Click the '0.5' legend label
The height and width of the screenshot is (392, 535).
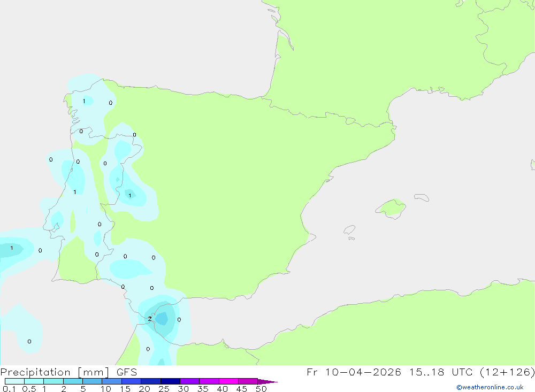pos(29,389)
